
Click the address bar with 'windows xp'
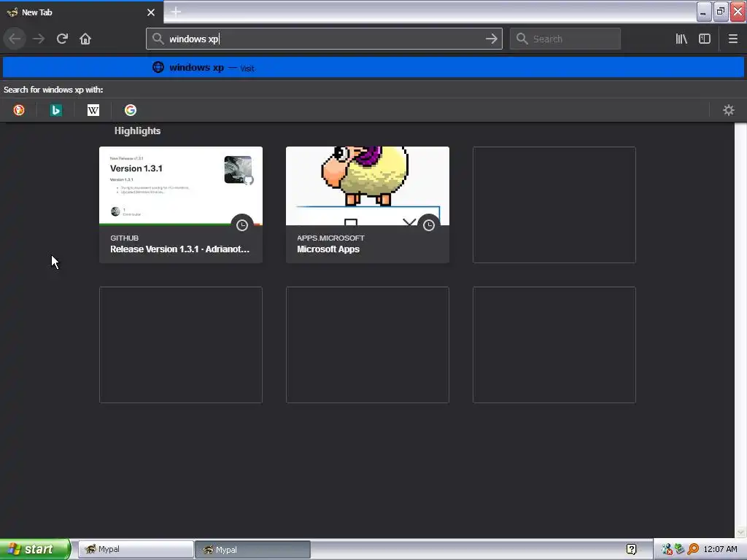(x=324, y=39)
